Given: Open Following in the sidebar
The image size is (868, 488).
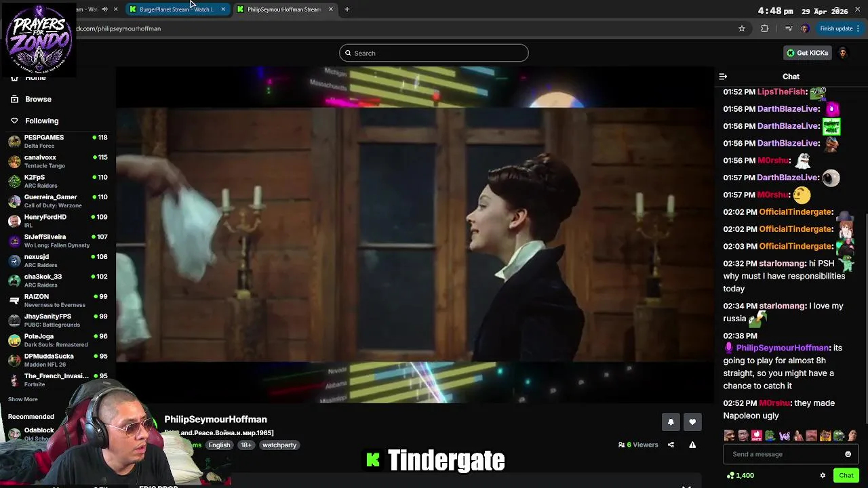Looking at the screenshot, I should click(41, 121).
